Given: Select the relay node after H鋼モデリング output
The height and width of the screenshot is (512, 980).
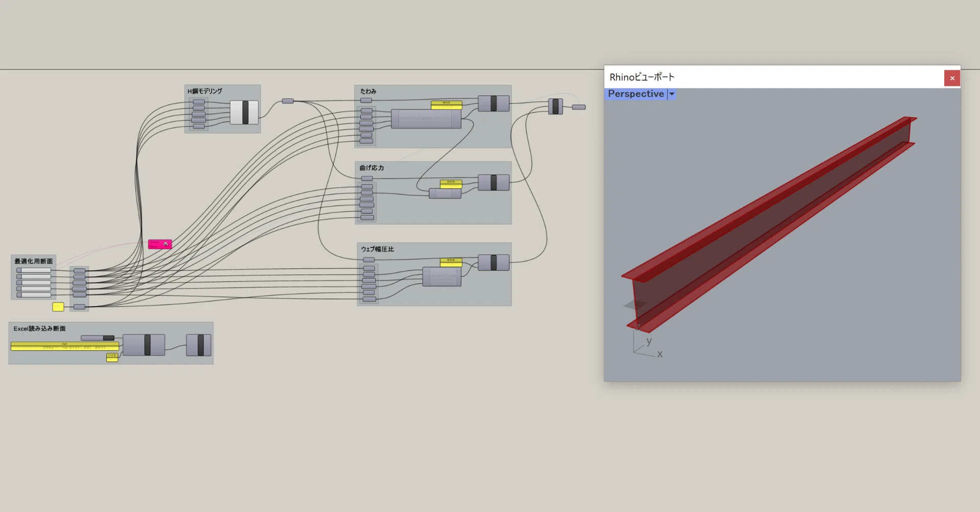Looking at the screenshot, I should click(x=288, y=101).
